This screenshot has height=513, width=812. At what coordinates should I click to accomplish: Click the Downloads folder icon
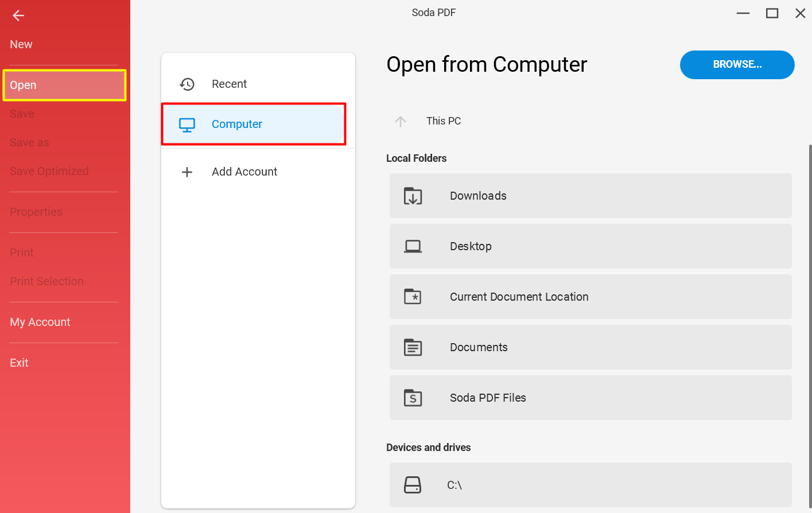tap(413, 196)
